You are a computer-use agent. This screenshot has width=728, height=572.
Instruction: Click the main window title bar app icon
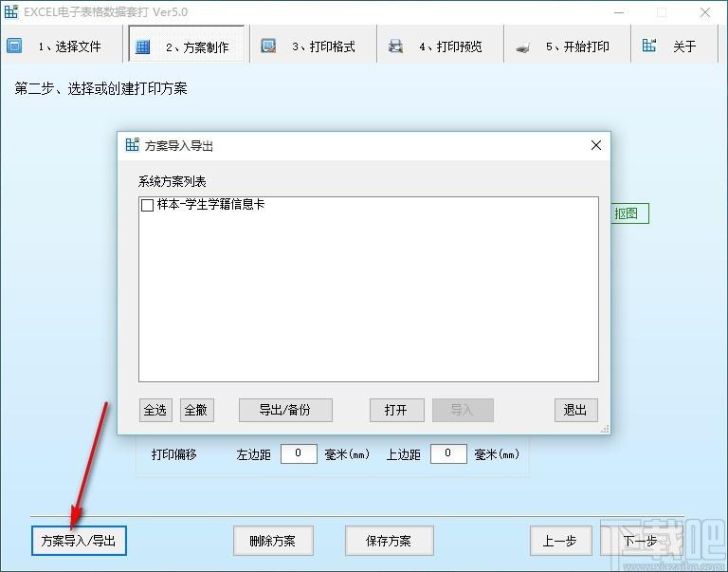11,11
